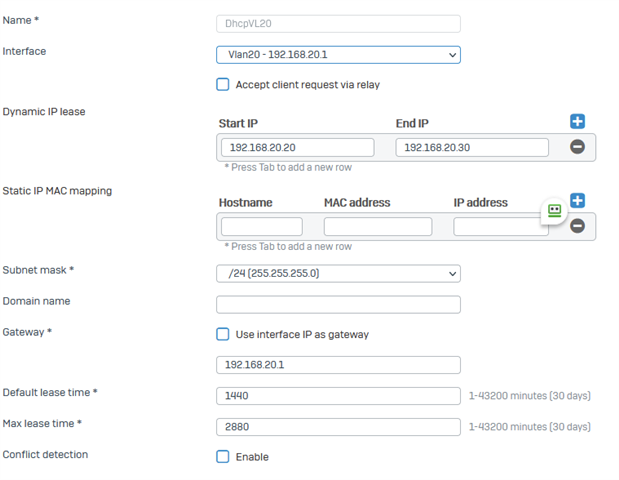Click the Name field DhcpVL20
The height and width of the screenshot is (480, 619).
pyautogui.click(x=338, y=24)
